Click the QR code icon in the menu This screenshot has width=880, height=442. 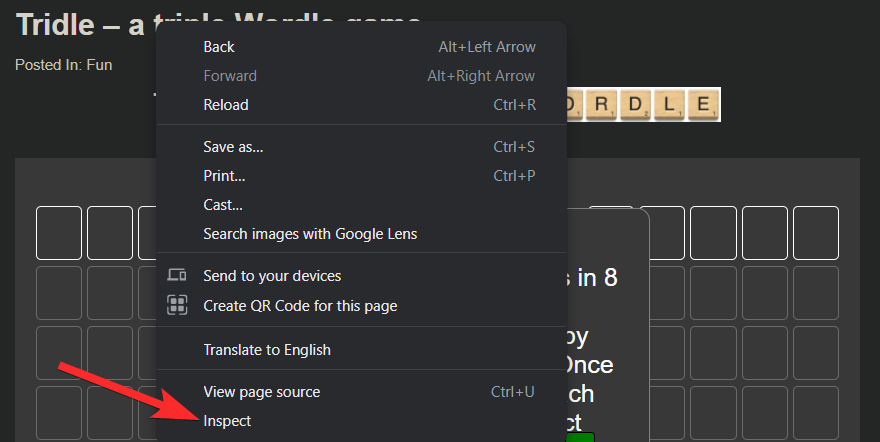coord(177,306)
